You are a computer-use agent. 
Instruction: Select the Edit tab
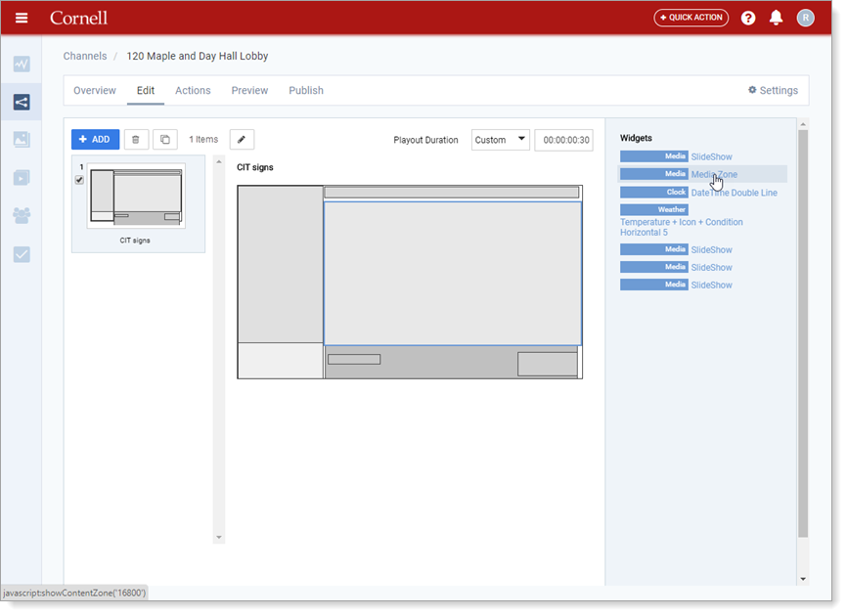point(146,90)
